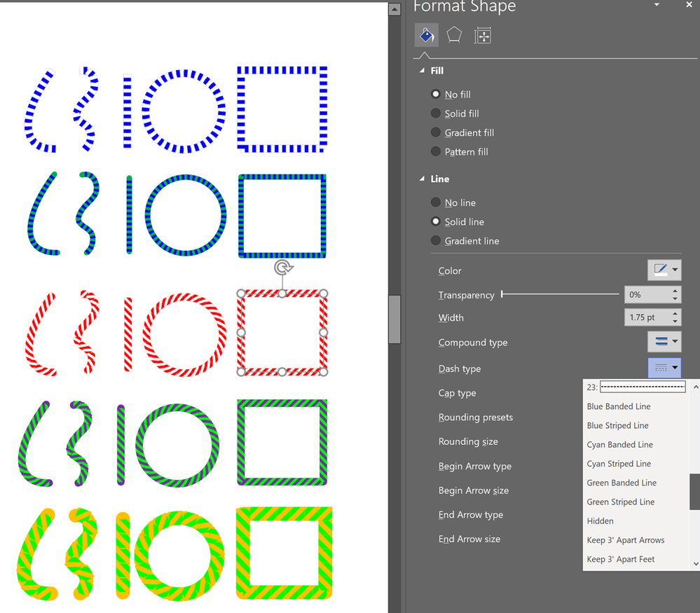Increase line Width with up spinner

[675, 313]
